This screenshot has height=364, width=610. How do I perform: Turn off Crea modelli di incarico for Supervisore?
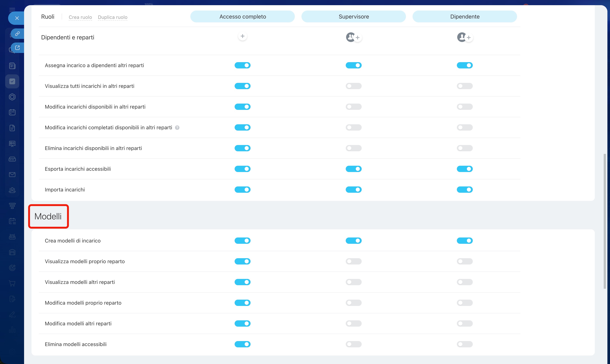pyautogui.click(x=353, y=241)
